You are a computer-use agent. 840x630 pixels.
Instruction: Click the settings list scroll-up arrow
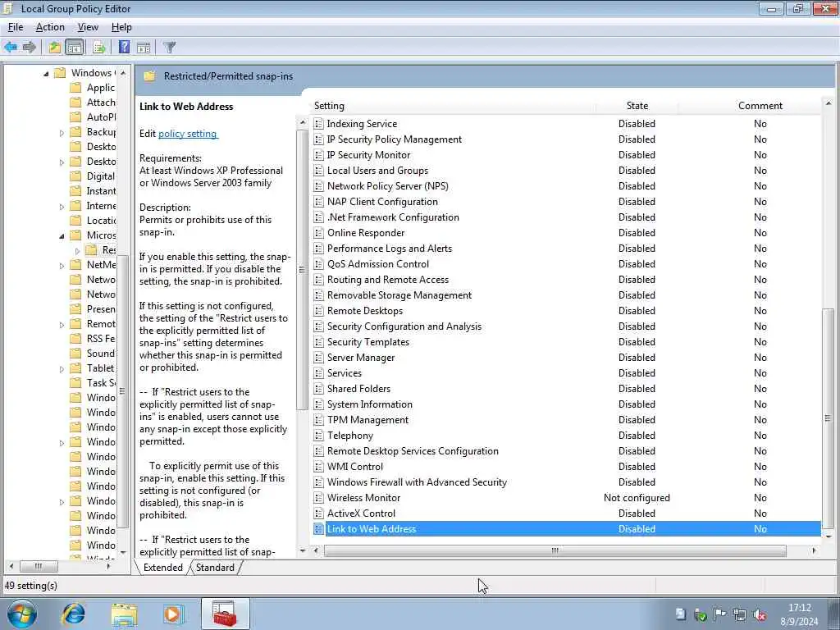(829, 103)
